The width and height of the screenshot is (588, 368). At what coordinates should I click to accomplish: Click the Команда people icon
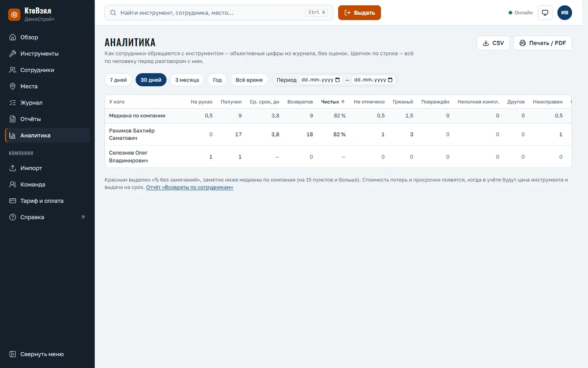pos(13,184)
